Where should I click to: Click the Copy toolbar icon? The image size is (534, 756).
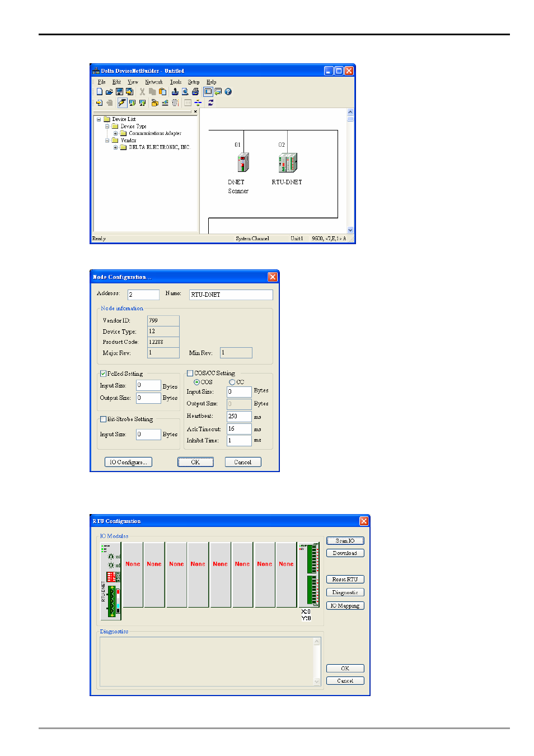[152, 92]
